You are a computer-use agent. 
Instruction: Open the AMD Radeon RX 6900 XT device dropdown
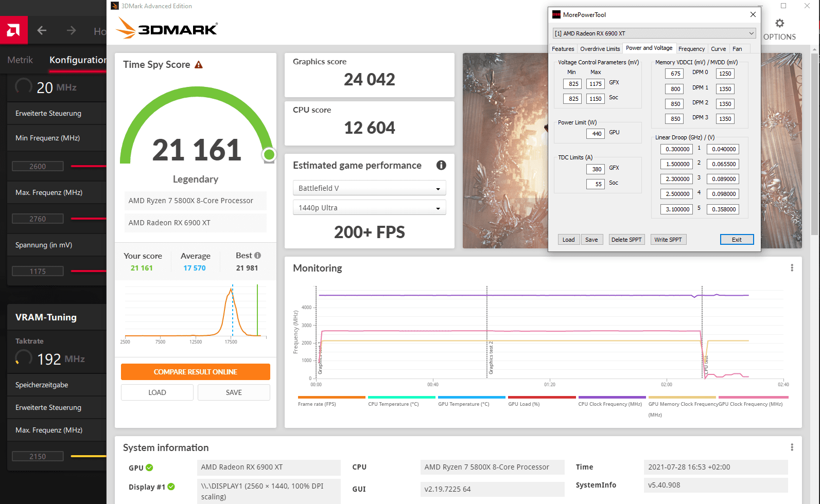tap(654, 33)
